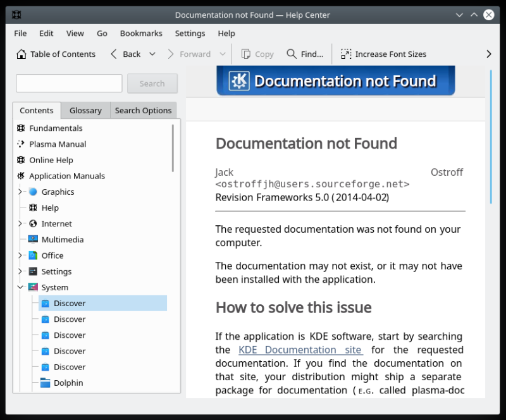
Task: Click the Increase Font Sizes icon
Action: coord(346,54)
